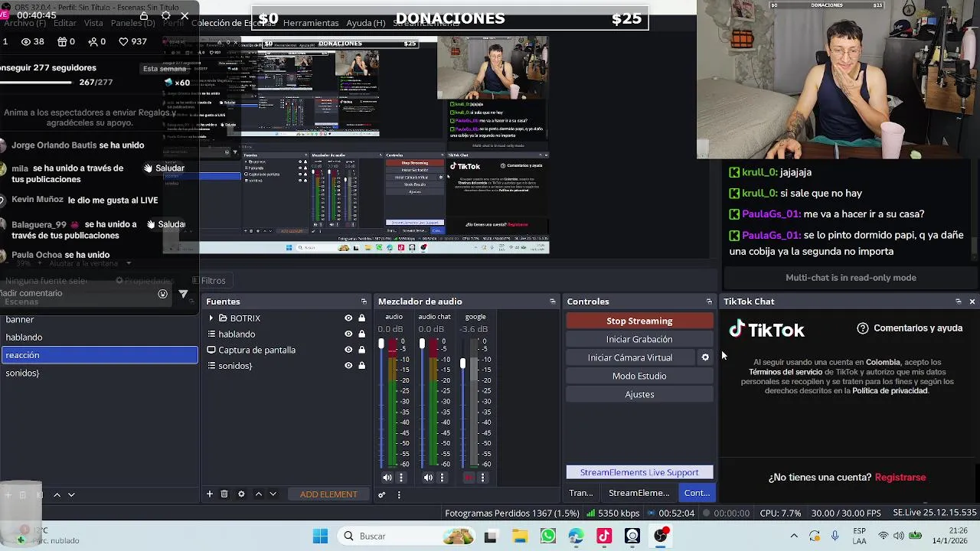Toggle visibility of BOTRIX source

(348, 318)
